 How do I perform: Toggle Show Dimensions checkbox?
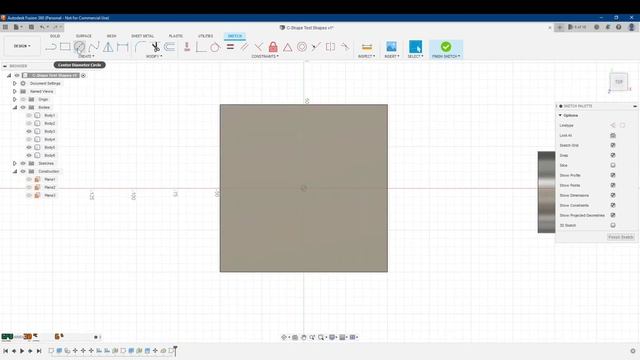(613, 195)
